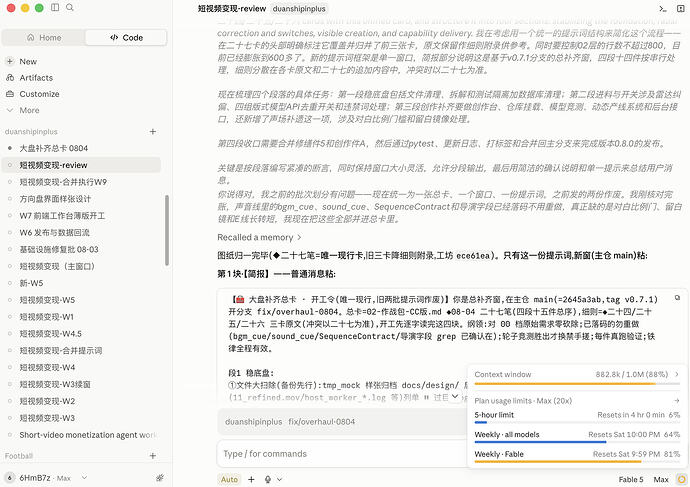Click the Football project heading

point(18,456)
